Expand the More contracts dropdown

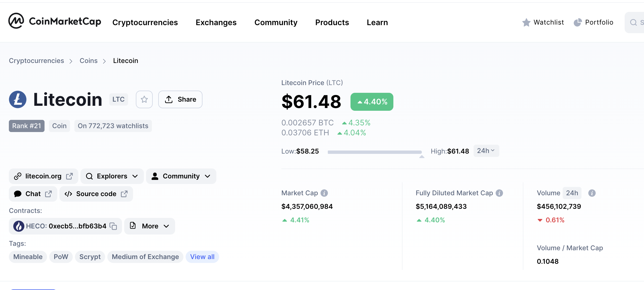[x=149, y=226]
